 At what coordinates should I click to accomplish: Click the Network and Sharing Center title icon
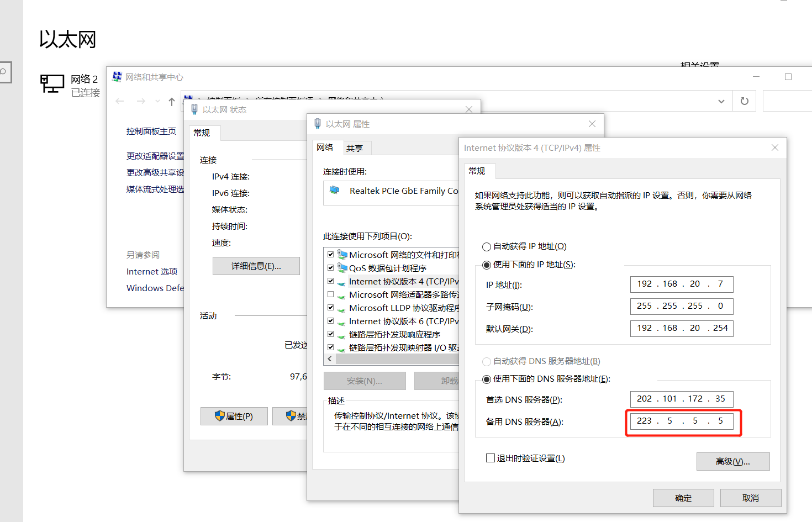tap(117, 77)
